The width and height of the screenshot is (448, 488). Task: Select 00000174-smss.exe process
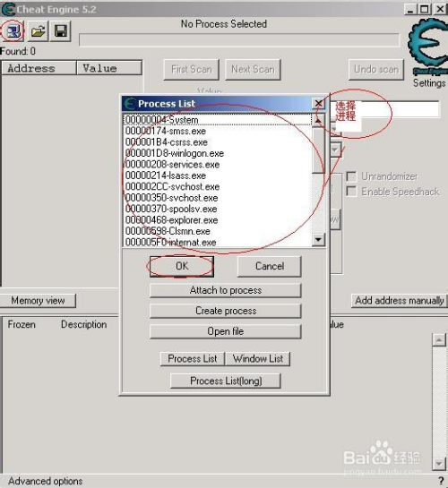pos(218,131)
